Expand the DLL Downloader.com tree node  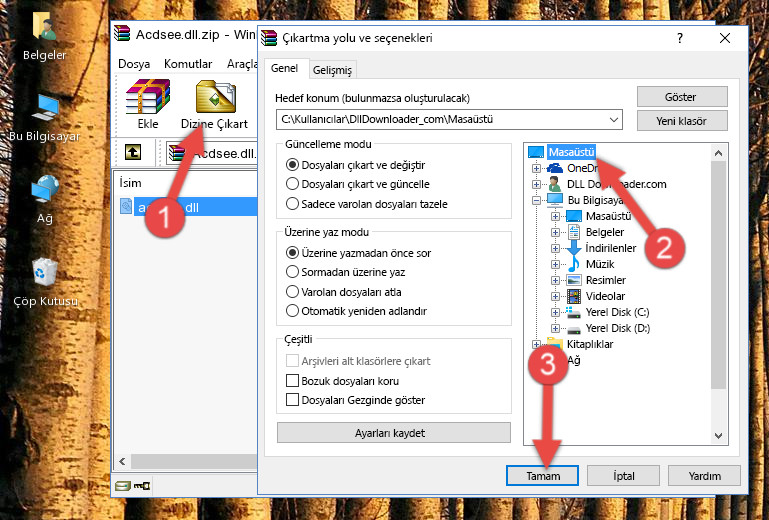(536, 184)
